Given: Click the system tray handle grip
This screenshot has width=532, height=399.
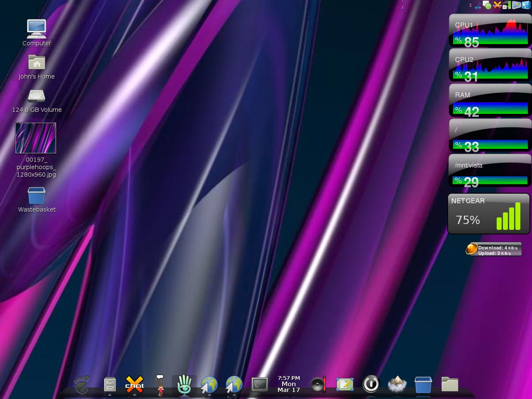Looking at the screenshot, I should 470,5.
